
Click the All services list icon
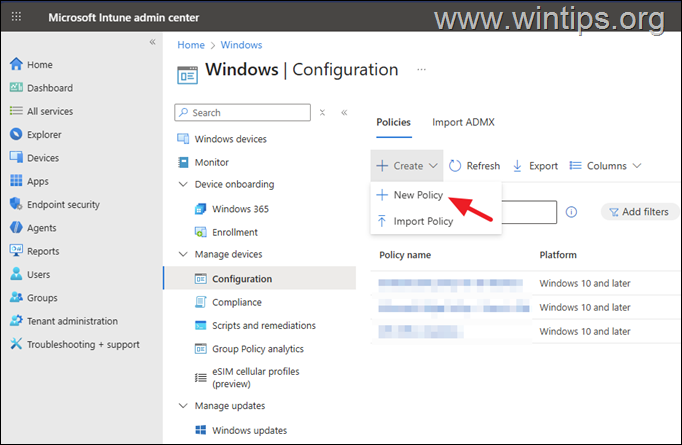pyautogui.click(x=16, y=111)
